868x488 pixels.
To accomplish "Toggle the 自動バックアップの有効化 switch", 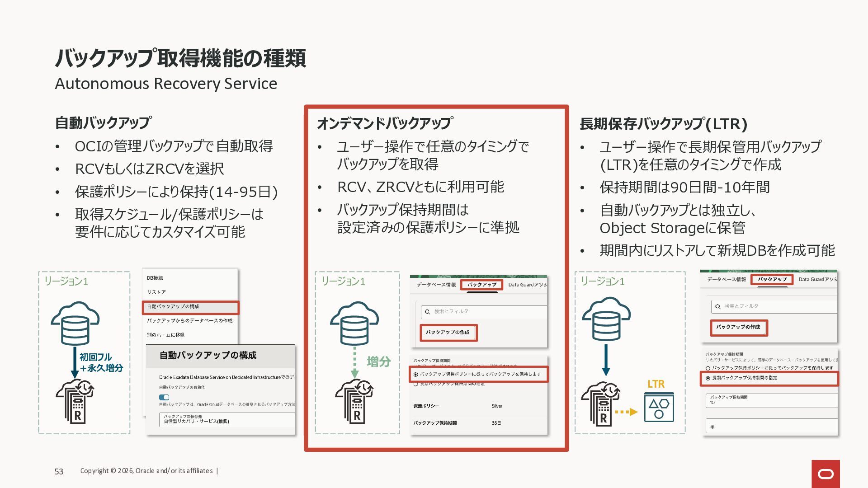I will tap(164, 397).
